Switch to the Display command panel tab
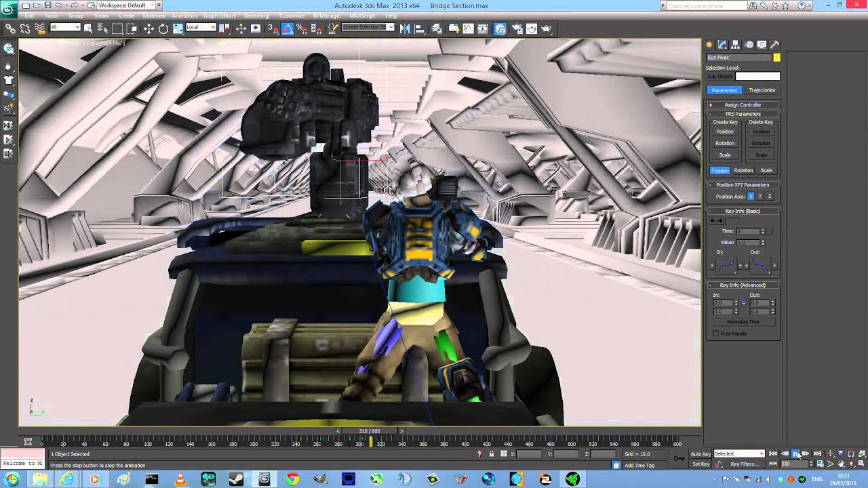The image size is (868, 488). click(x=762, y=45)
